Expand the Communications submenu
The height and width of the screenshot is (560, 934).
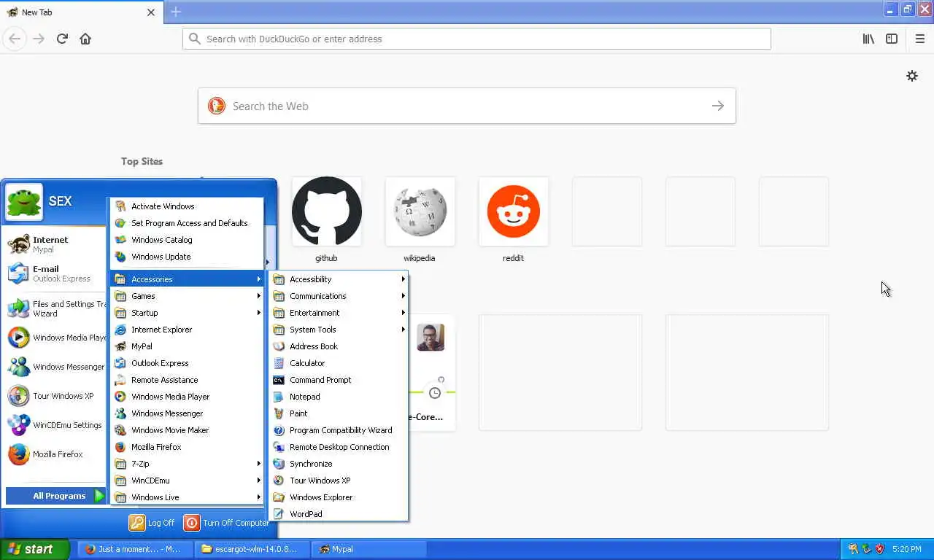(338, 296)
